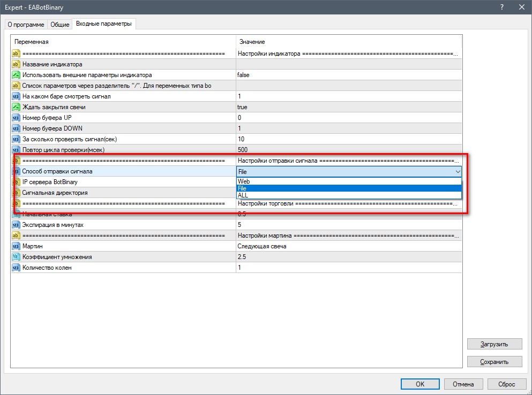The width and height of the screenshot is (532, 395).
Task: Choose ALL in the signal method dropdown
Action: click(349, 195)
